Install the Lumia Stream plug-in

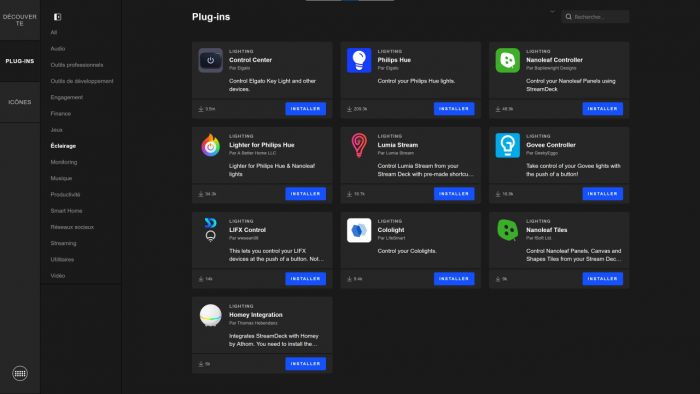454,194
